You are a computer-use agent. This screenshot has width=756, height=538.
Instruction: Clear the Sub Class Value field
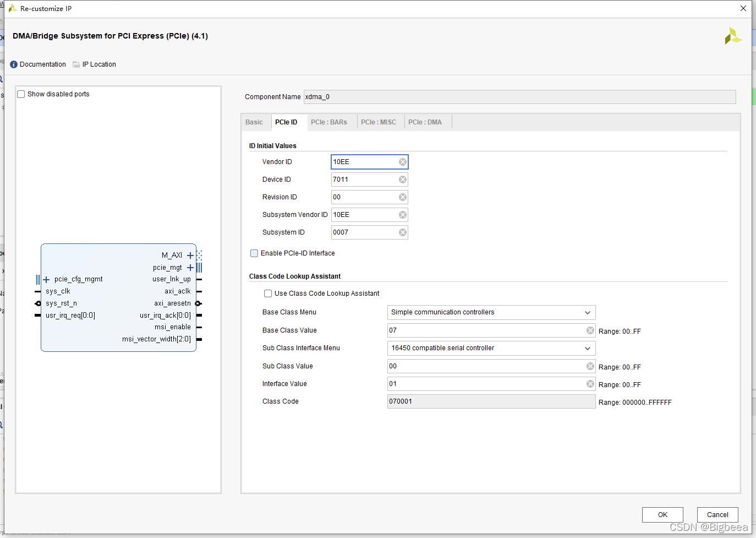click(590, 366)
